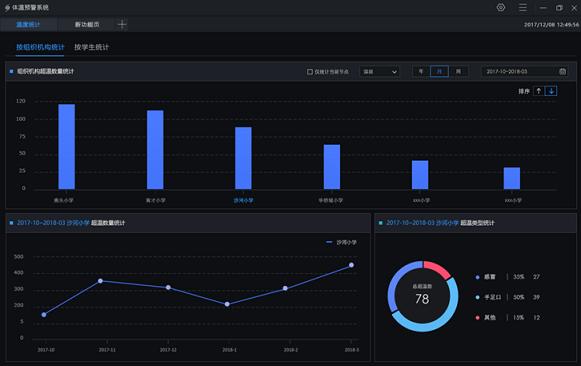Open the 按组织机构统计 sub-tab
Screen dimensions: 581x366
[x=40, y=47]
